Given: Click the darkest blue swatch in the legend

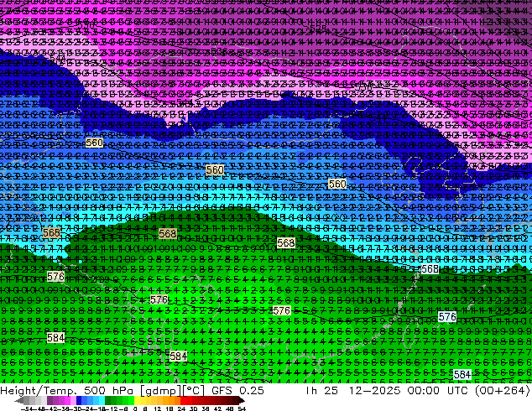Looking at the screenshot, I should pos(79,401).
